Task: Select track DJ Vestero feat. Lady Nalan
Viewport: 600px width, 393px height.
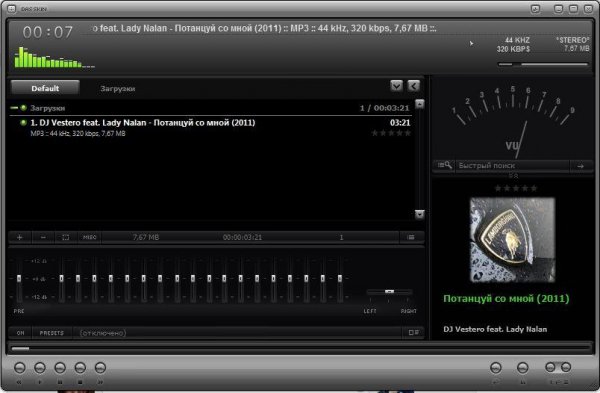Action: tap(210, 127)
